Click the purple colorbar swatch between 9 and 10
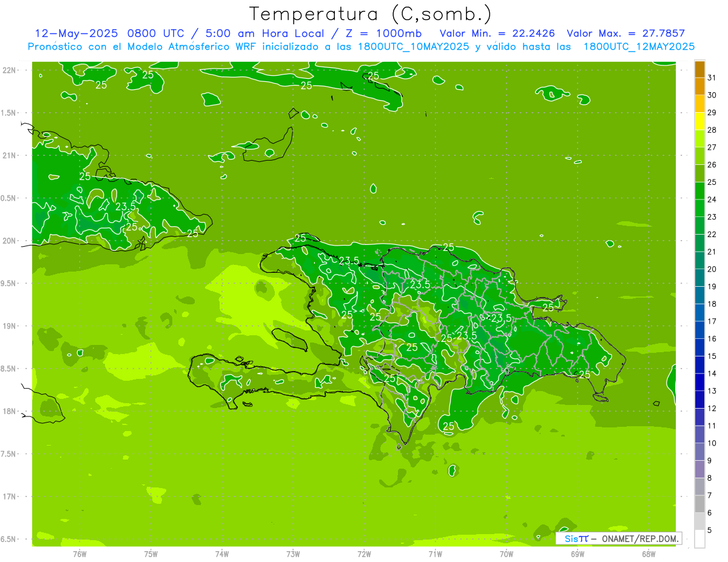The height and width of the screenshot is (562, 728). 699,452
